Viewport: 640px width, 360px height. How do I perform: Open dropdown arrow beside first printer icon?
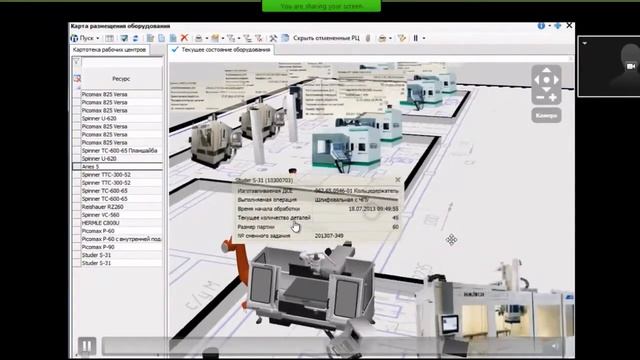pos(207,38)
